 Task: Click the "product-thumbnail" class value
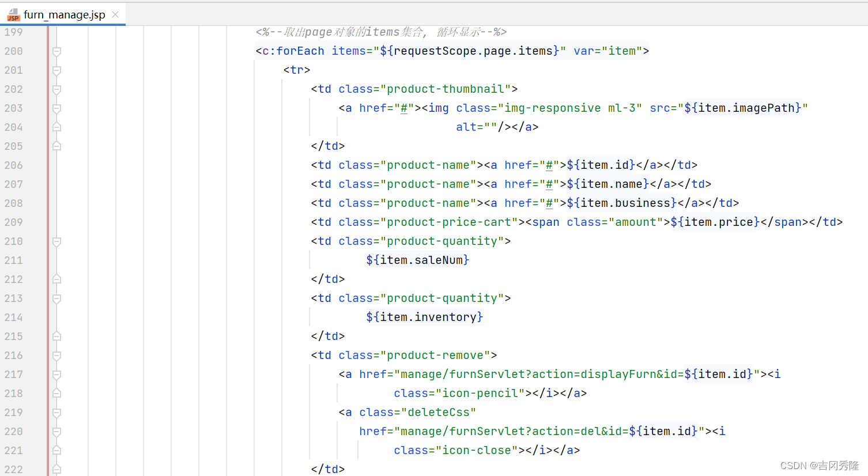coord(446,89)
